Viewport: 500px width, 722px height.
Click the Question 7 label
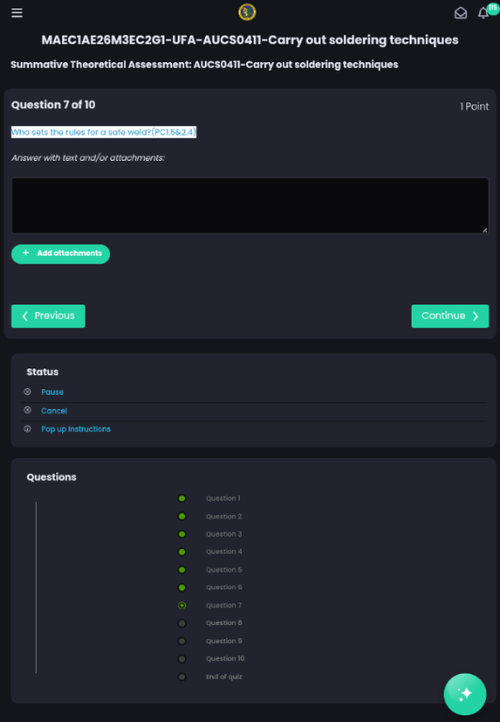tap(224, 605)
